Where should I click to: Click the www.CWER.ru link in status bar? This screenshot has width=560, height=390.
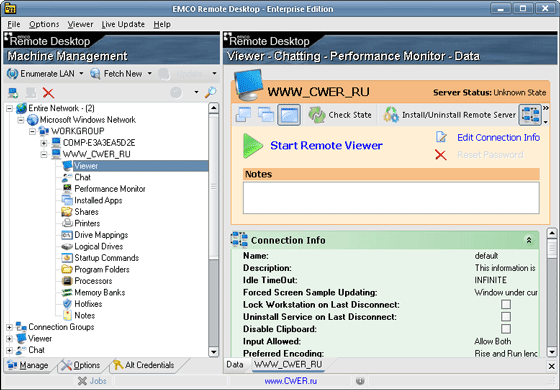pos(291,381)
